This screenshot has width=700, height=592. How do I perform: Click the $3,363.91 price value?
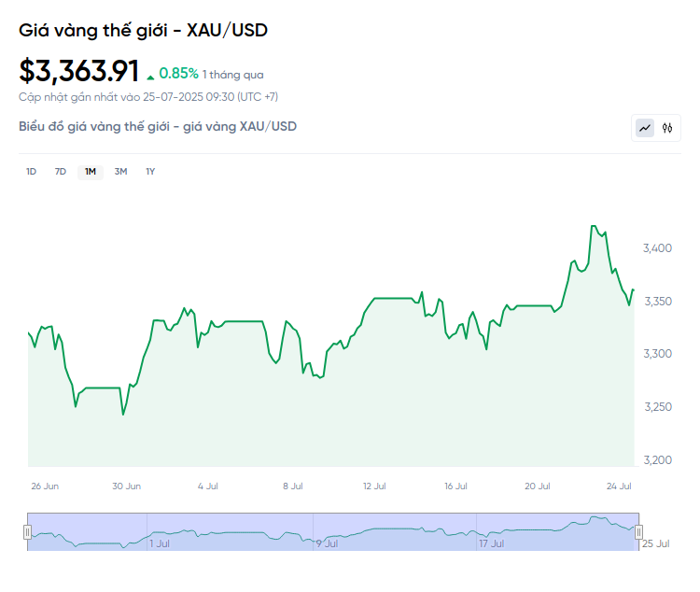click(x=79, y=71)
